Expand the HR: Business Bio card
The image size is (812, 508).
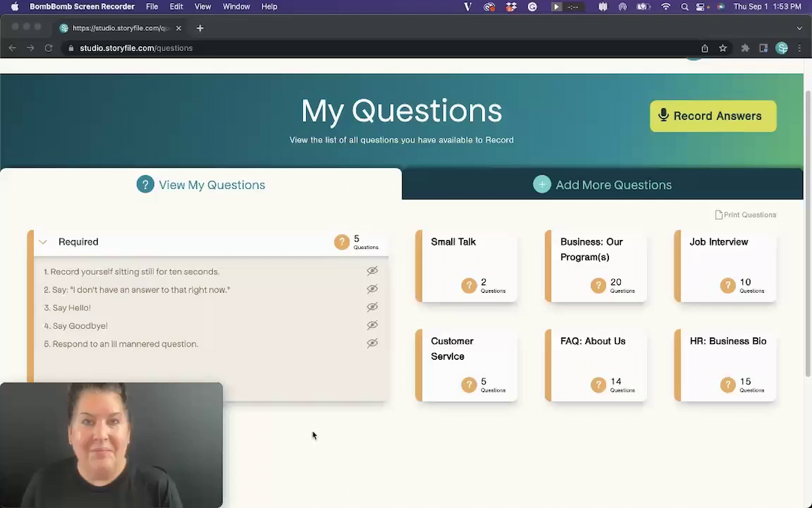725,365
